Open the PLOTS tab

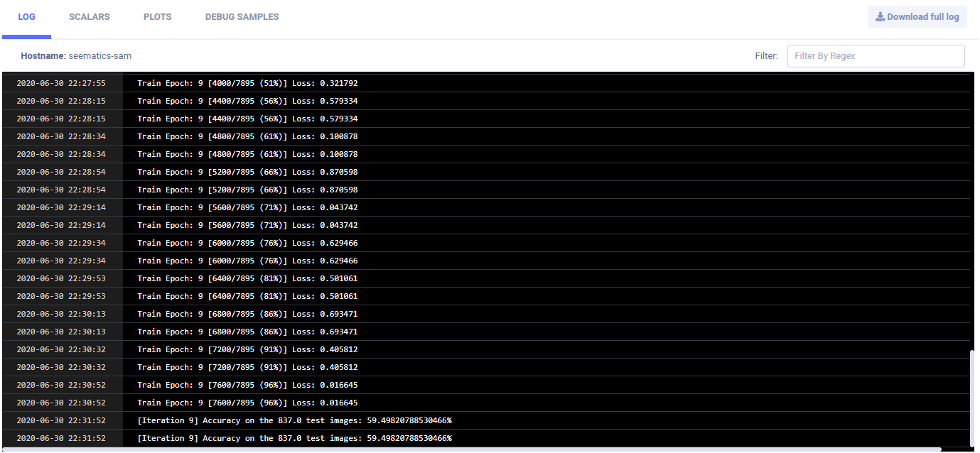tap(157, 17)
